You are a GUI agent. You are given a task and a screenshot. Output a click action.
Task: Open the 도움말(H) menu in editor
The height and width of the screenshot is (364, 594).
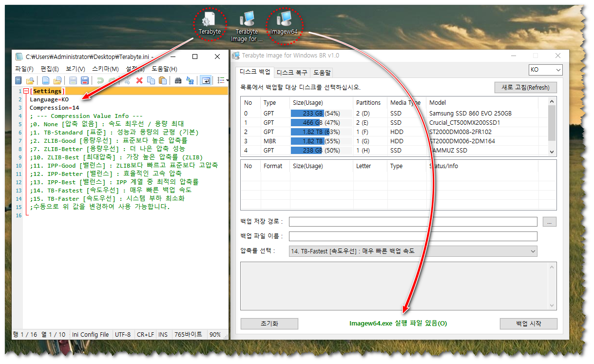165,69
